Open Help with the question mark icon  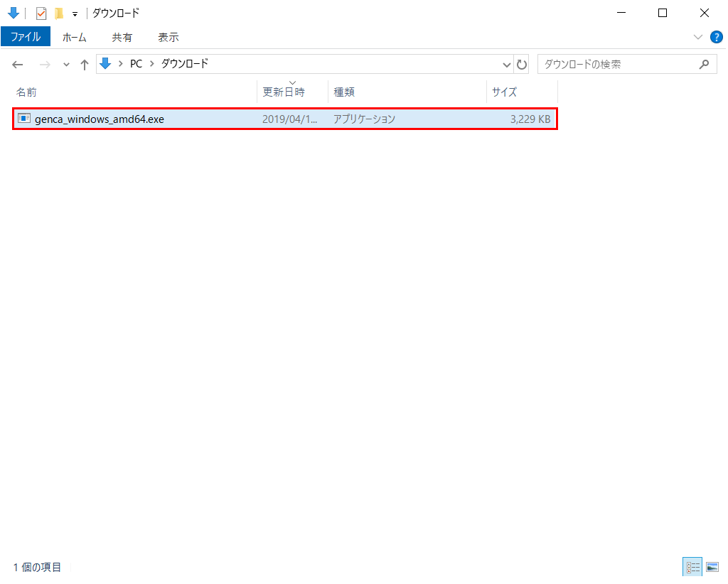(716, 37)
